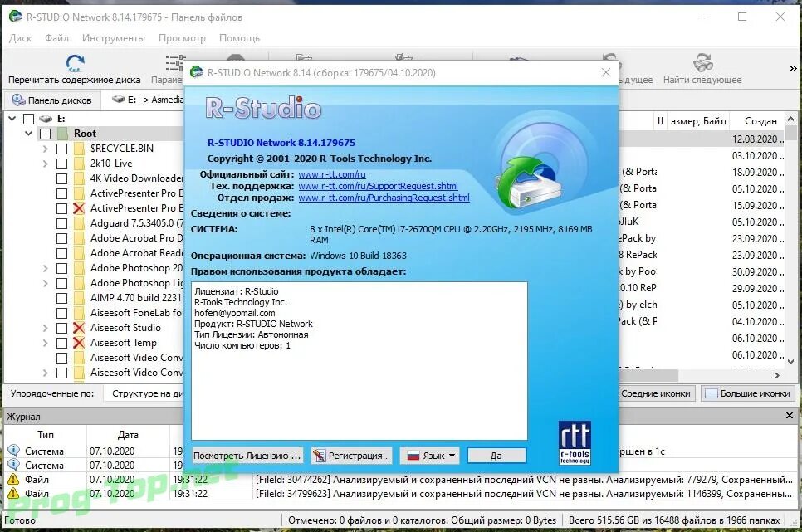802x532 pixels.
Task: Open the toolbar overflow chevron
Action: (794, 68)
